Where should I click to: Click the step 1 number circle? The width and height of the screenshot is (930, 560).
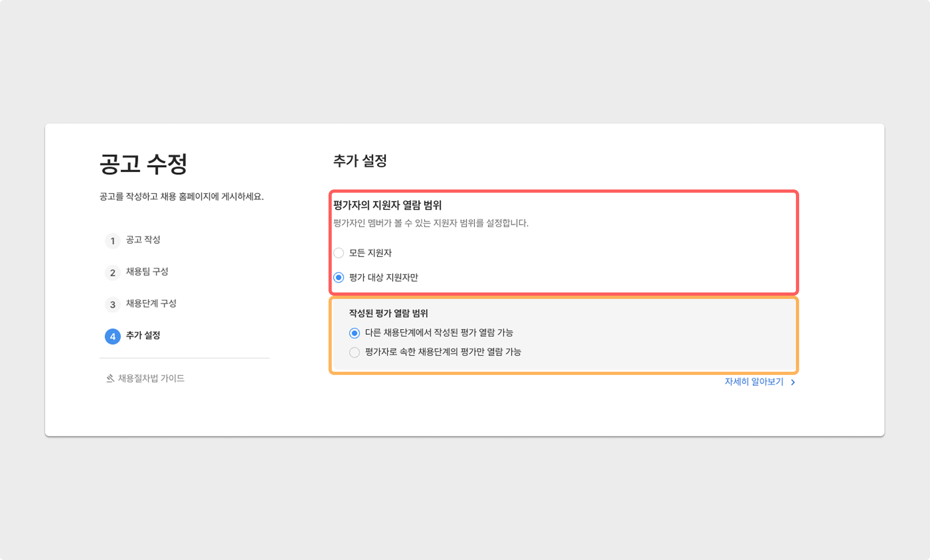point(113,241)
